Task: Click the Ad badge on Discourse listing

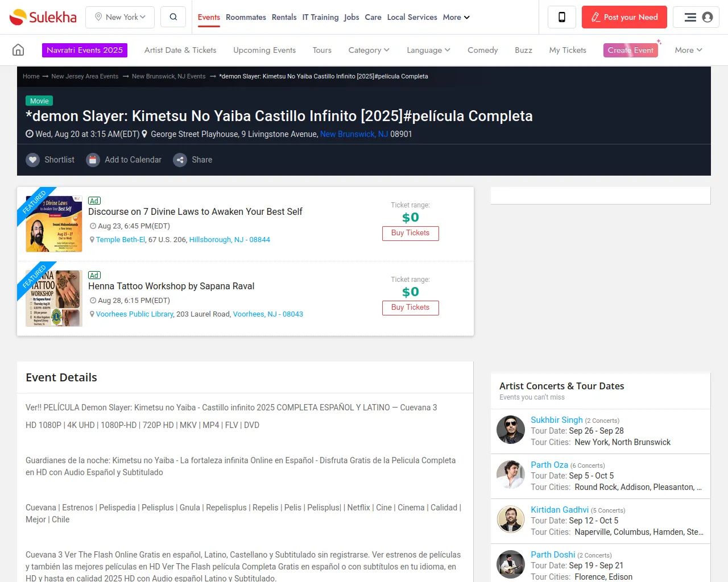Action: [x=94, y=201]
